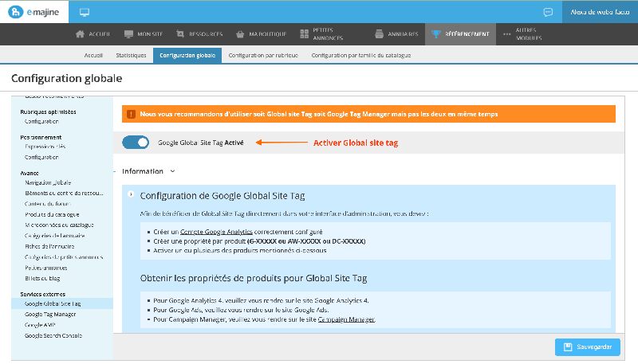Open Catégories de petites annonces item
The height and width of the screenshot is (364, 638).
(64, 257)
